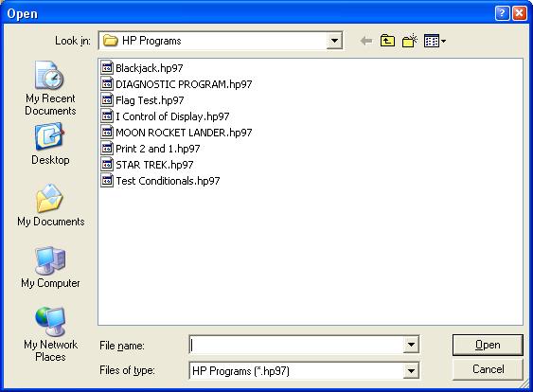Click the Open button
The image size is (533, 392).
(x=488, y=345)
